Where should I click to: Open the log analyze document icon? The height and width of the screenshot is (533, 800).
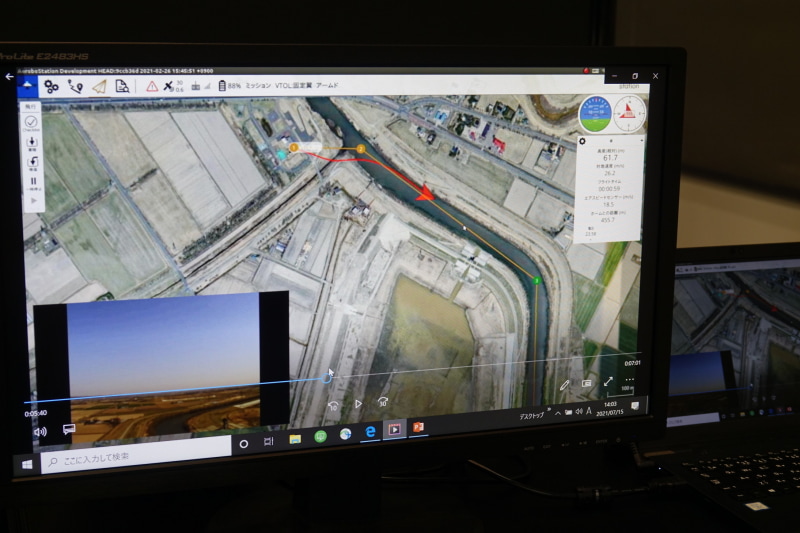[122, 86]
